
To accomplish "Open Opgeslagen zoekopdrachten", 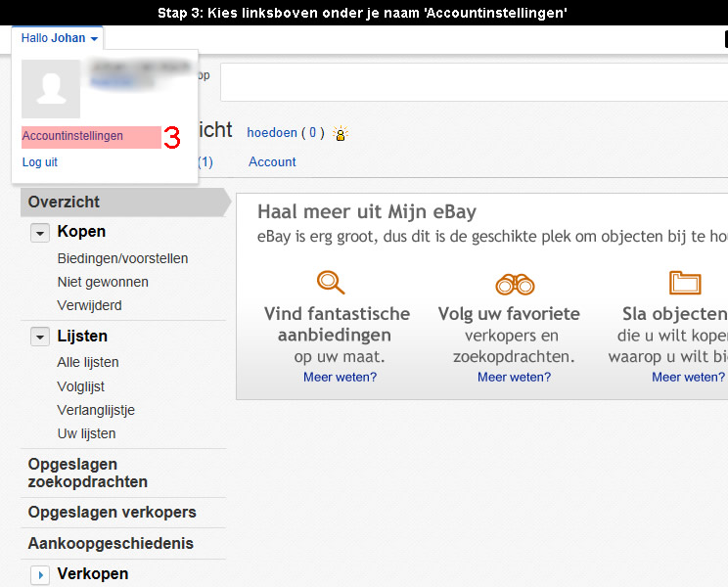I will click(87, 473).
